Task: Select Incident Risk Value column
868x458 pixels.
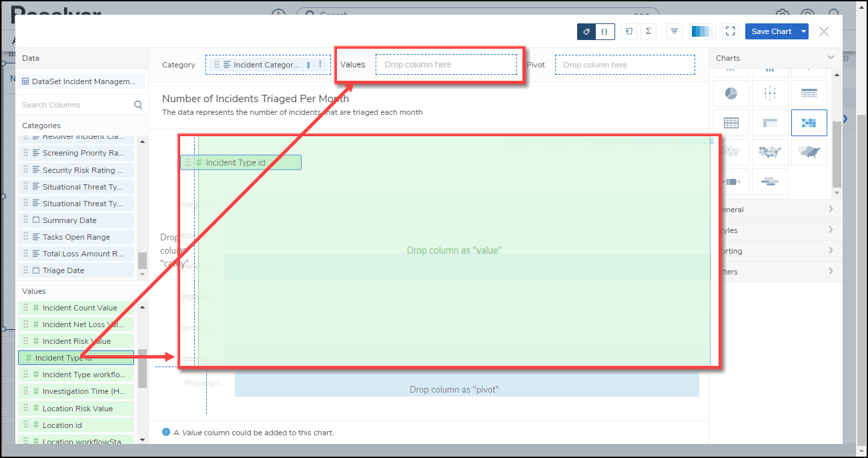Action: (x=76, y=341)
